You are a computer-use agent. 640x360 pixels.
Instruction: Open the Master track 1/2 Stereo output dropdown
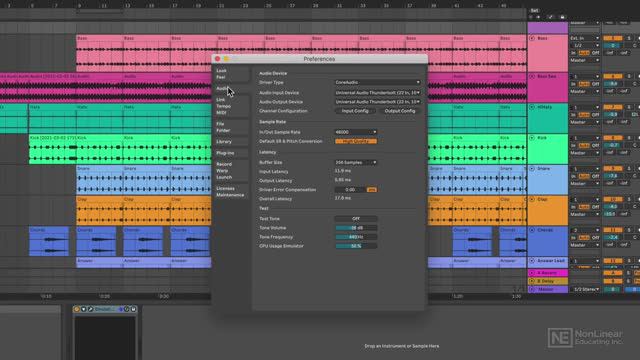coord(586,289)
